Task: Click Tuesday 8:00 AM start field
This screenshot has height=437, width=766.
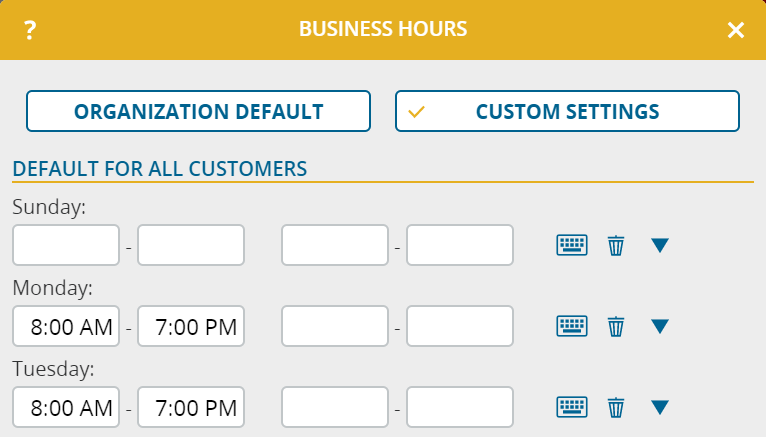Action: (x=66, y=407)
